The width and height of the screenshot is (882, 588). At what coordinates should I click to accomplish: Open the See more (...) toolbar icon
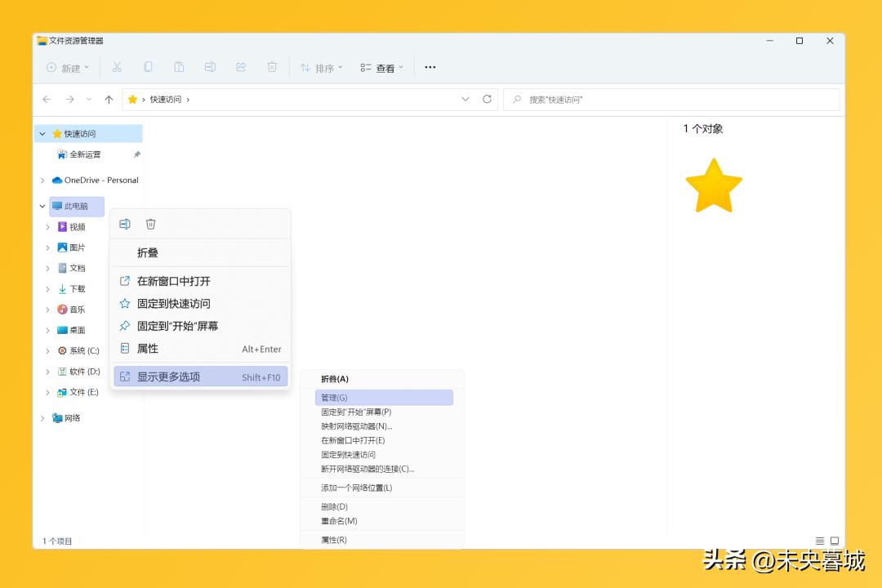coord(430,67)
